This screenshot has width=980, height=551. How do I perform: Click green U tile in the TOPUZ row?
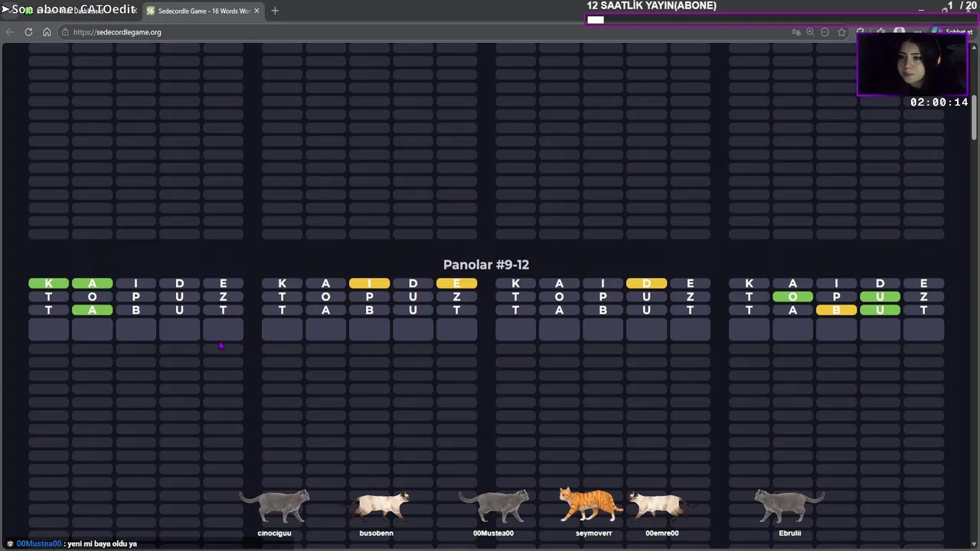click(x=880, y=297)
